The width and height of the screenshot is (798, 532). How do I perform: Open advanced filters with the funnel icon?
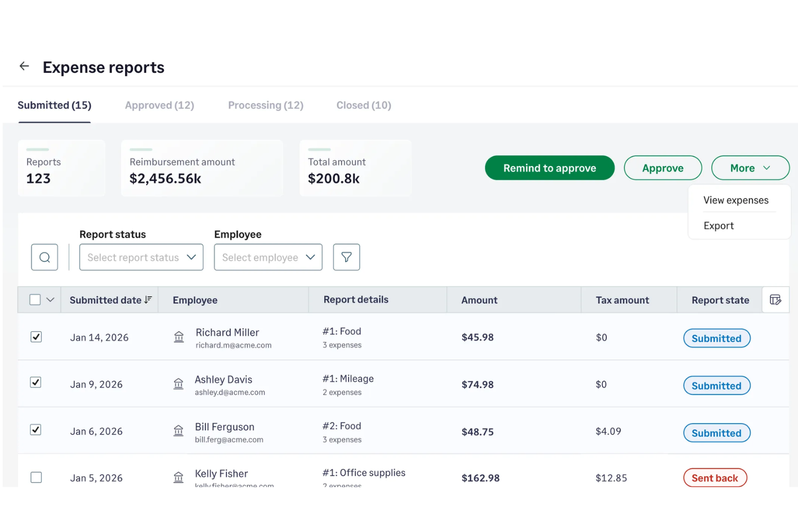(x=346, y=257)
